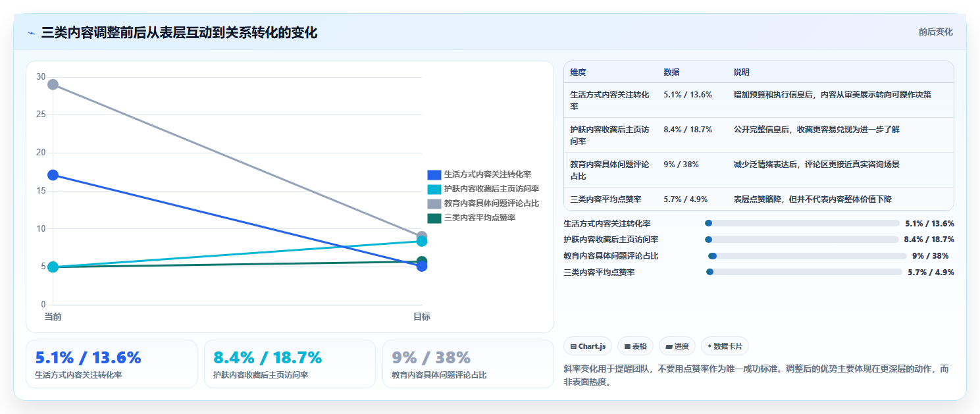Click legend text 护肤内容收藏后主页访问率
This screenshot has width=980, height=414.
point(492,189)
